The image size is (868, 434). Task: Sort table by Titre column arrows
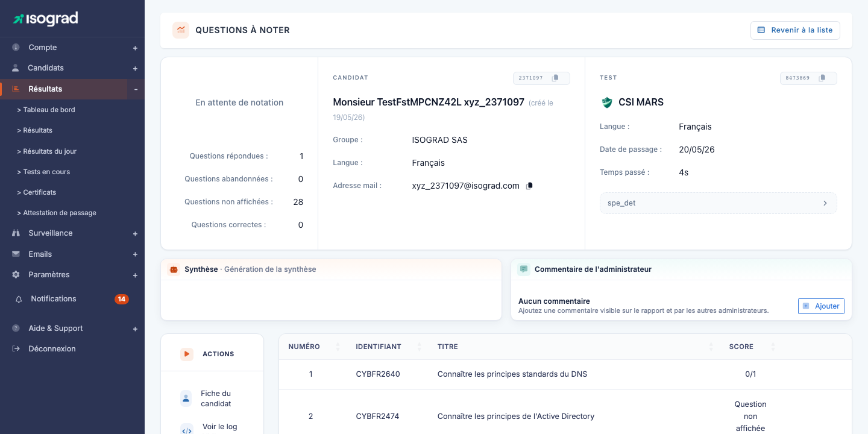(x=711, y=347)
